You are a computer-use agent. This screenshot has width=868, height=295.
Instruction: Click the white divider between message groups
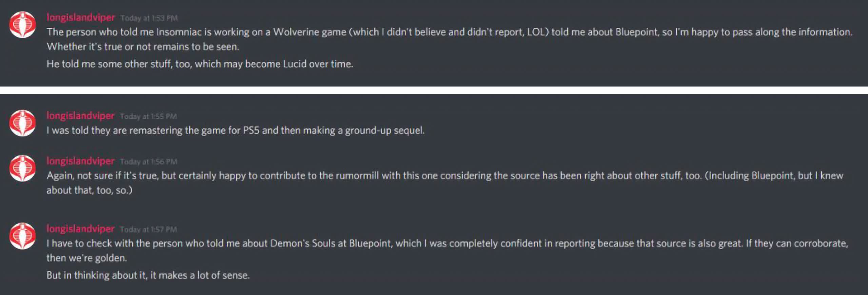click(x=434, y=90)
